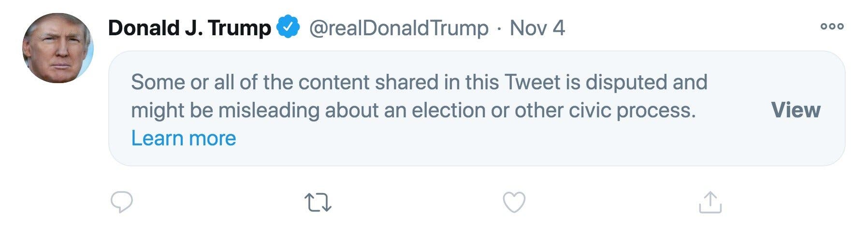
Task: Open the share icon under the tweet
Action: 710,202
